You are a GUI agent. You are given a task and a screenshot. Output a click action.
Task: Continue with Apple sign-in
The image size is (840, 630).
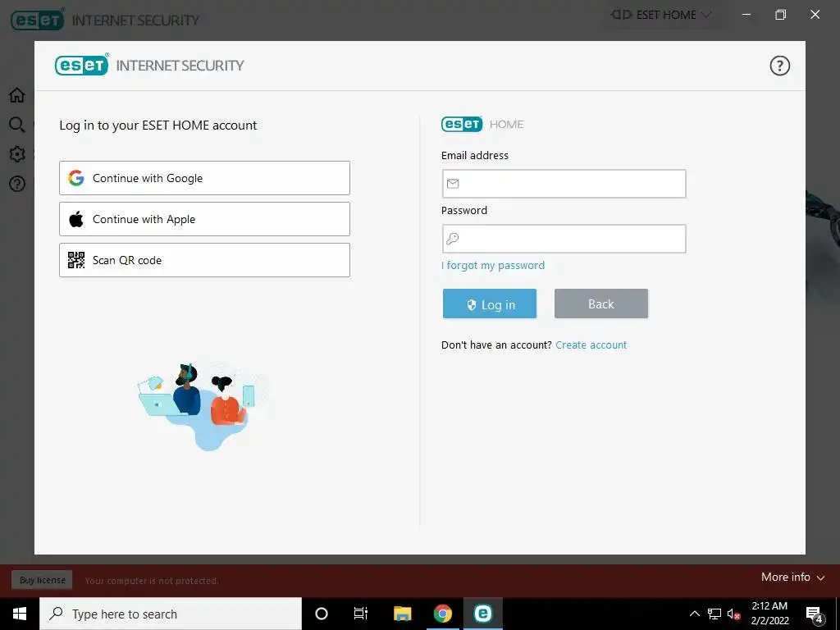[204, 219]
